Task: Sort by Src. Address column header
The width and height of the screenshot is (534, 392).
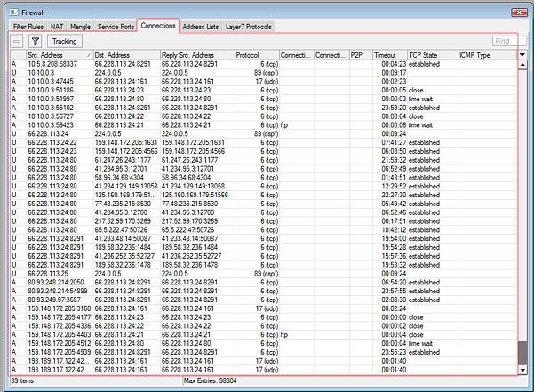Action: click(60, 55)
